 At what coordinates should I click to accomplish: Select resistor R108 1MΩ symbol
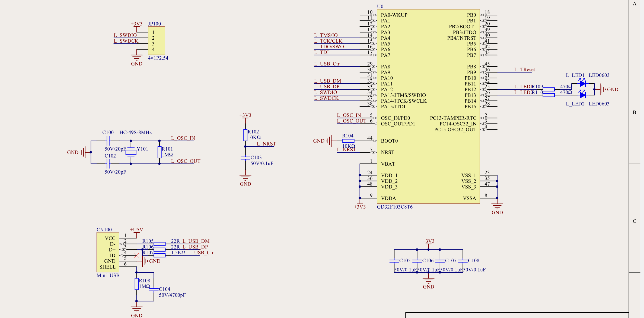[136, 284]
